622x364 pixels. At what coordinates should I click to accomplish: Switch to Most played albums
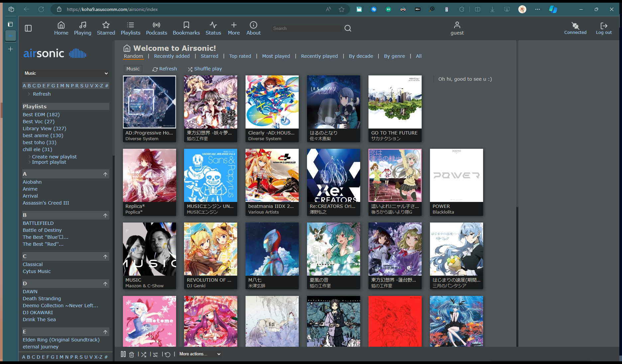coord(276,56)
